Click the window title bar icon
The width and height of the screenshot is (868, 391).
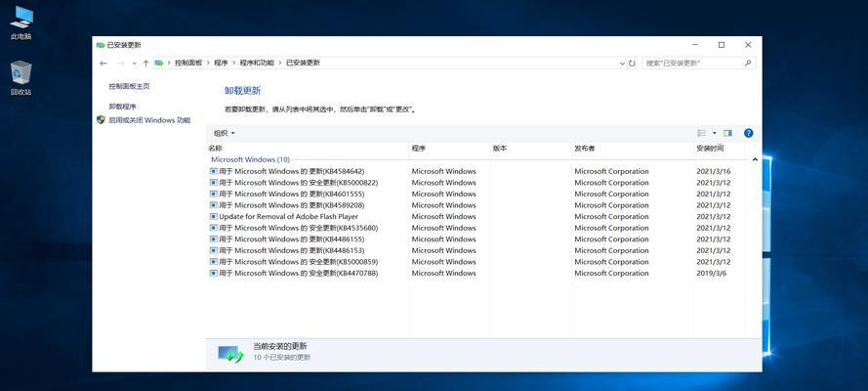tap(101, 45)
